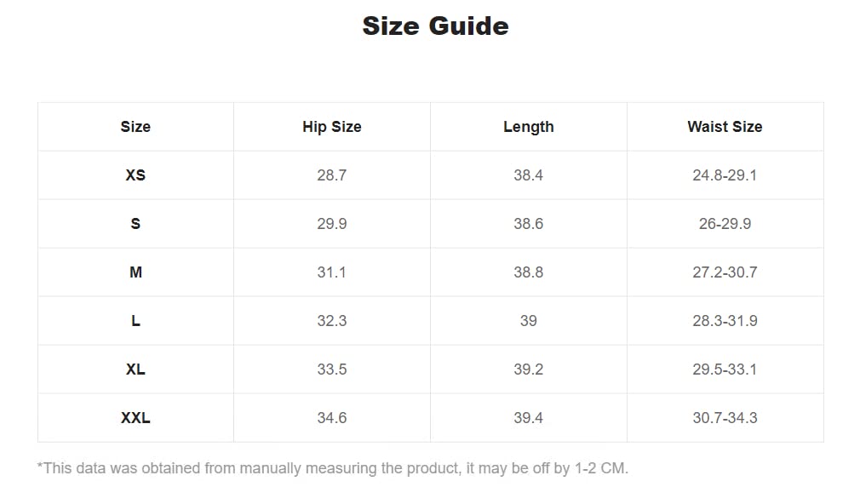Viewport: 860px width, 504px height.
Task: Click the Hip Size column header
Action: tap(332, 127)
